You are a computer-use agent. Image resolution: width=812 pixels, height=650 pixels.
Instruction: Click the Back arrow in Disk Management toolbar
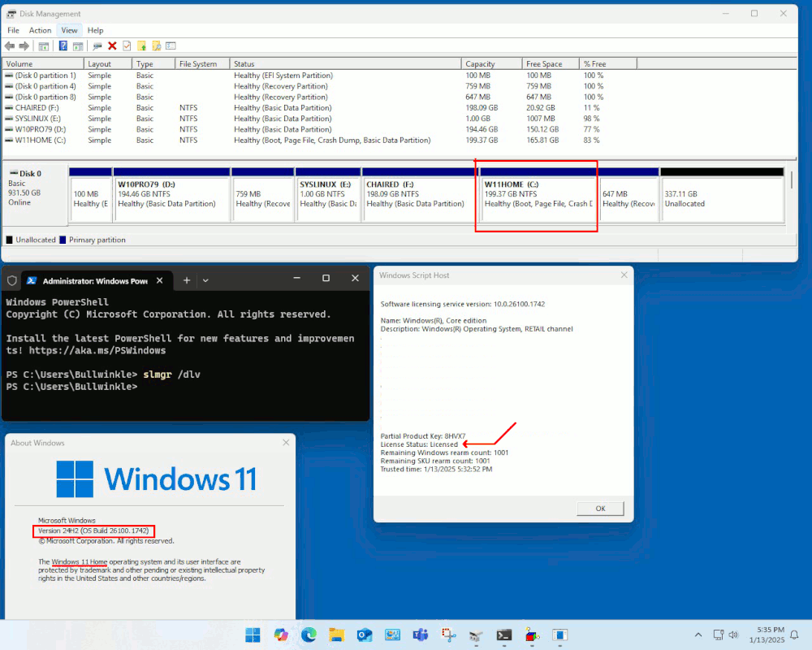[x=9, y=46]
